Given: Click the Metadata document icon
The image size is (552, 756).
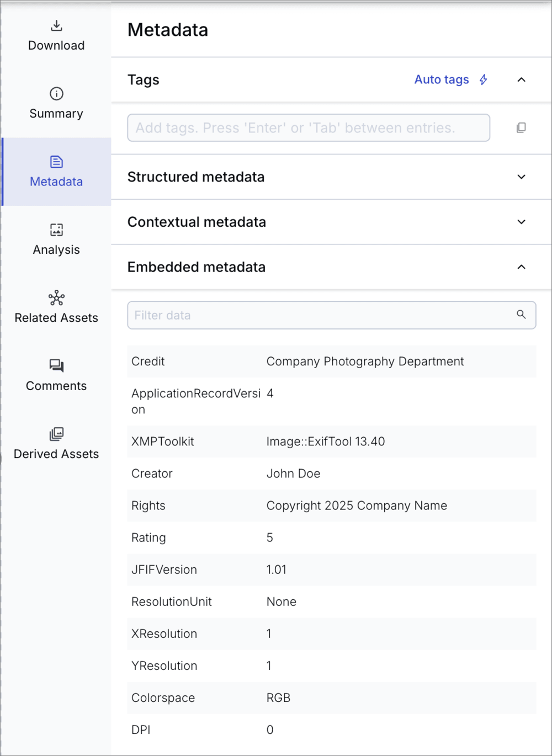Looking at the screenshot, I should [56, 161].
